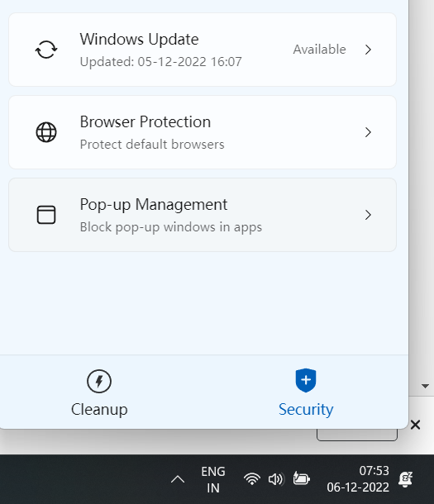Open the Pop-up Management title

pos(154,205)
